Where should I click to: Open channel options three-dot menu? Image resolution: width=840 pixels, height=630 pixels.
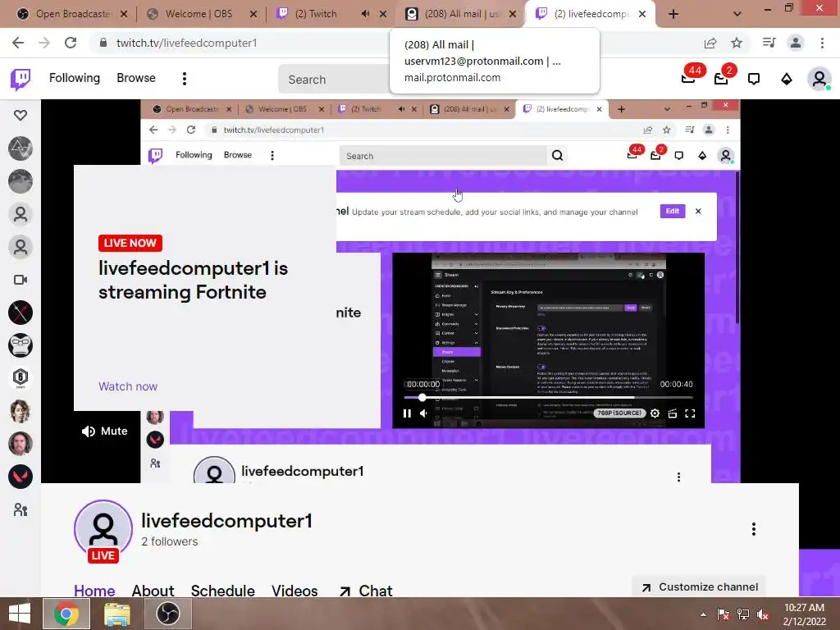[753, 529]
